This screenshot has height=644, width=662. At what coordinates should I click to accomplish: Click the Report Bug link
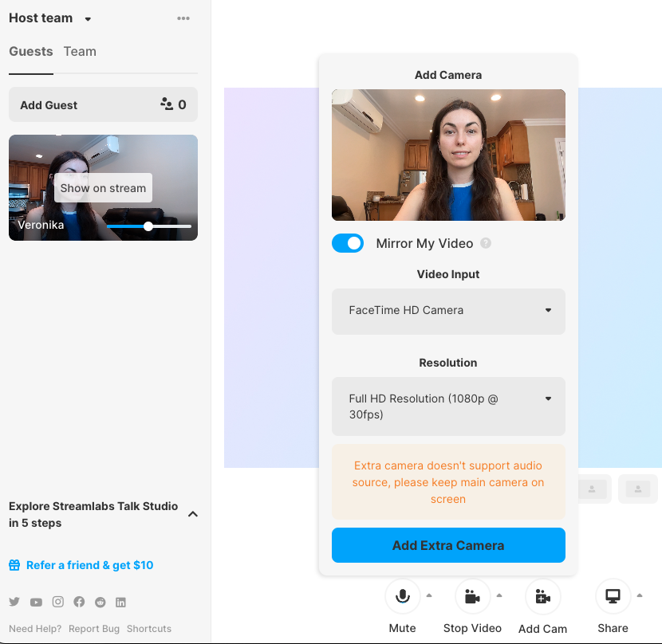tap(94, 629)
